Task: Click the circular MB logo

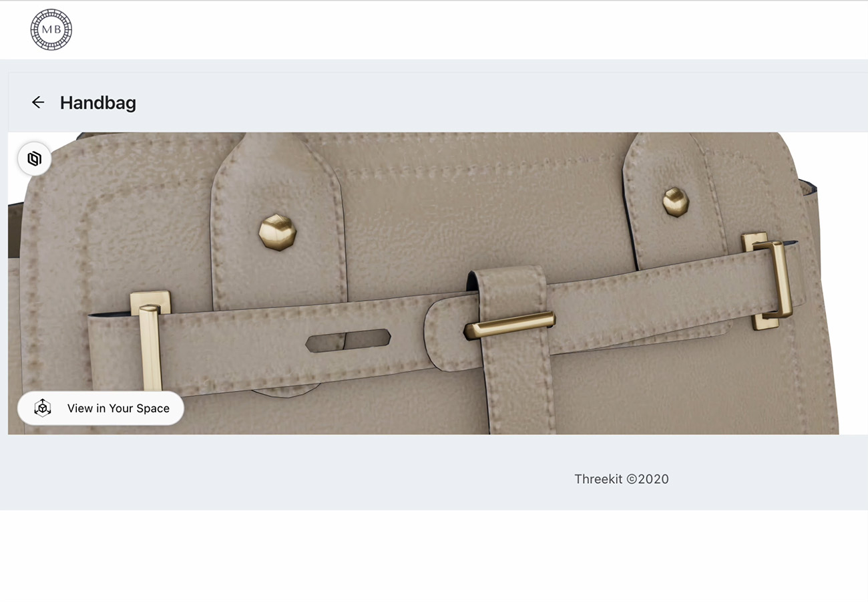Action: [x=51, y=29]
